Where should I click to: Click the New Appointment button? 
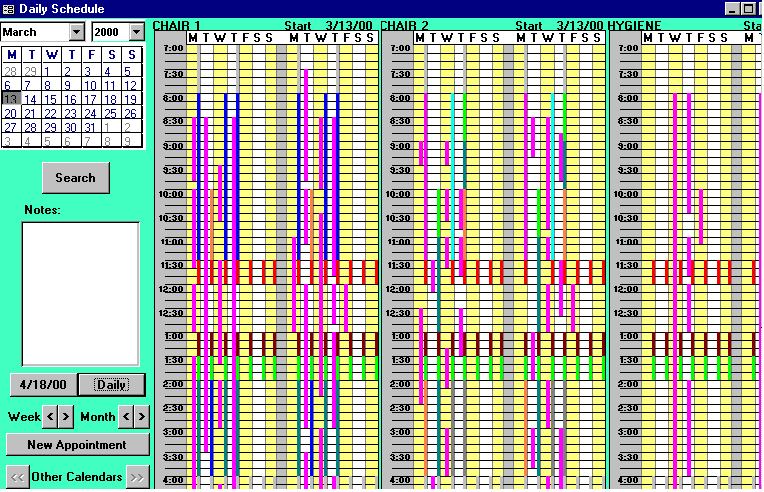click(x=77, y=445)
